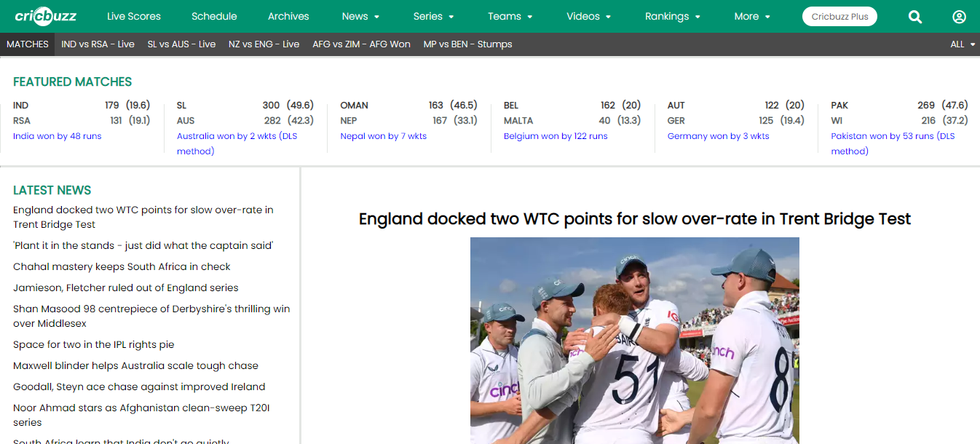
Task: Open India won by 48 runs result
Action: click(x=58, y=136)
